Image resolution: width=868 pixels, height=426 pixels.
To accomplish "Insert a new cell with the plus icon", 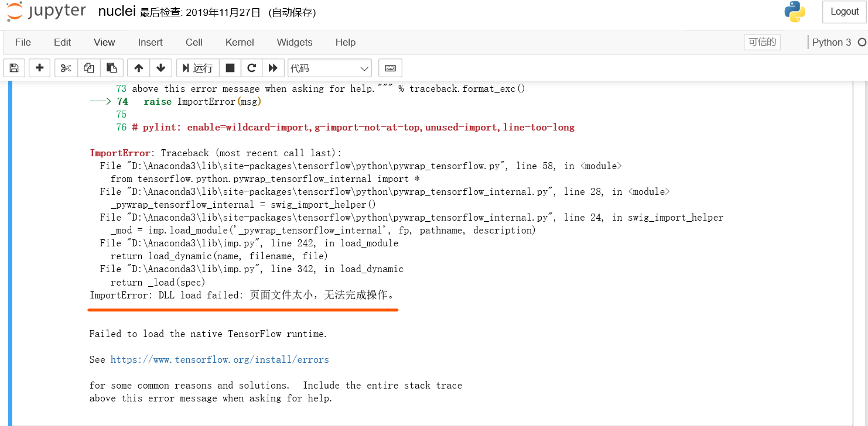I will point(39,68).
